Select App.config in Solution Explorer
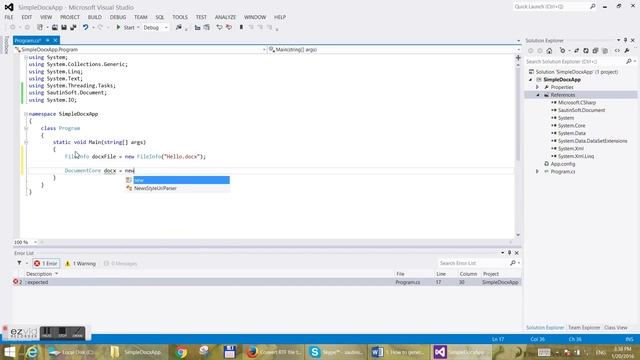This screenshot has width=640, height=360. pyautogui.click(x=562, y=164)
